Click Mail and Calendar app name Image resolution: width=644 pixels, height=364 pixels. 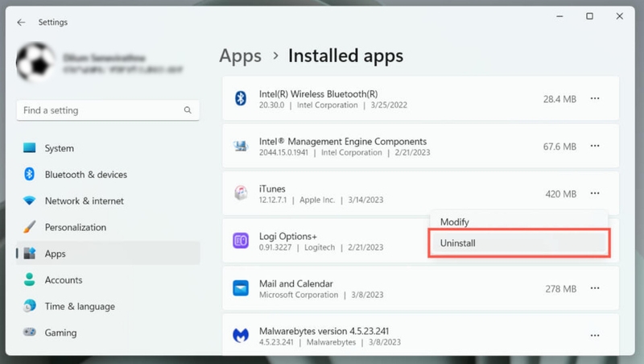[x=295, y=284]
